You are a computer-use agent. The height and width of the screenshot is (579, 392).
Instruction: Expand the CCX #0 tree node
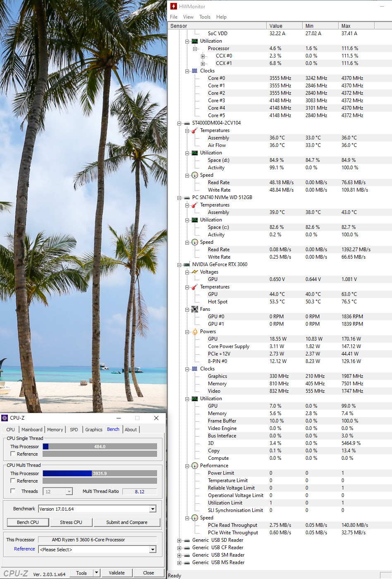203,56
